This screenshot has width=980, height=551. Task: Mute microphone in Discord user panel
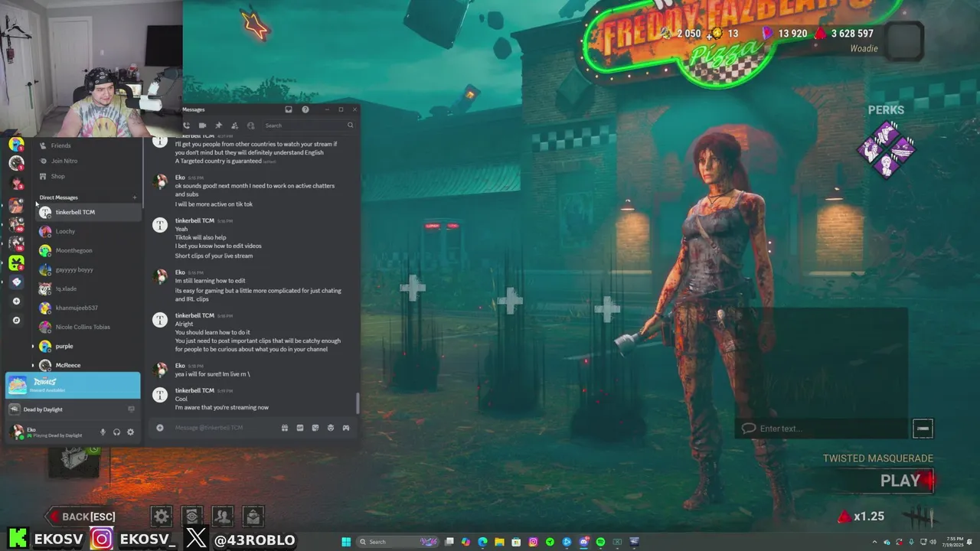103,432
